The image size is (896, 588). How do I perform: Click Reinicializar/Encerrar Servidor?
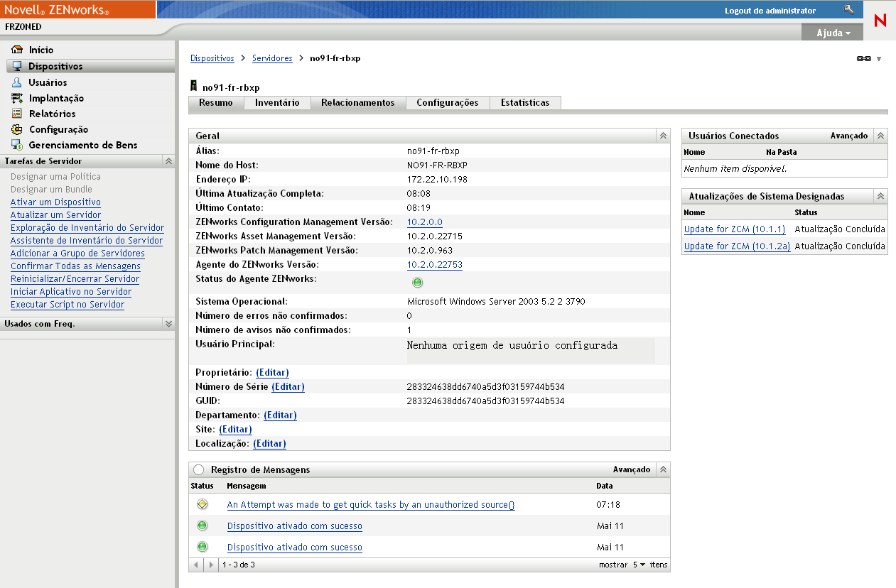pyautogui.click(x=75, y=279)
